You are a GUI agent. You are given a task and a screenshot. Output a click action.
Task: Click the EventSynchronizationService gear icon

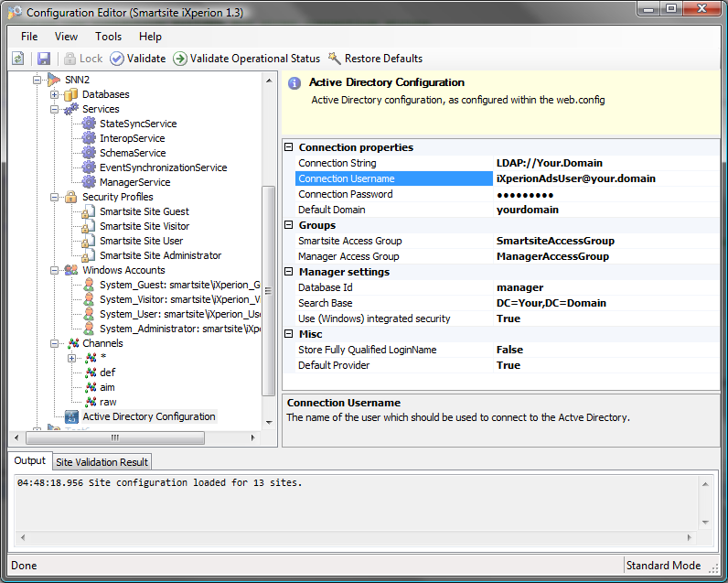pos(89,167)
